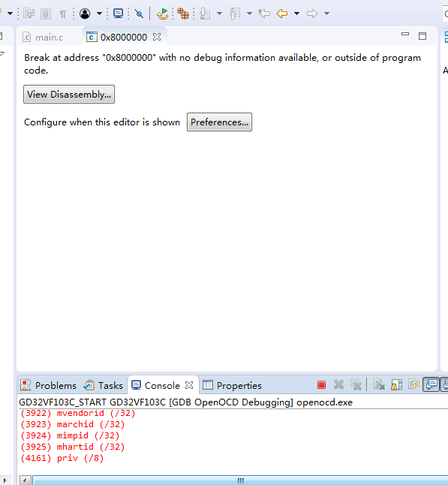This screenshot has width=448, height=485.
Task: Toggle Word Wrap in console toolbar
Action: tap(413, 385)
